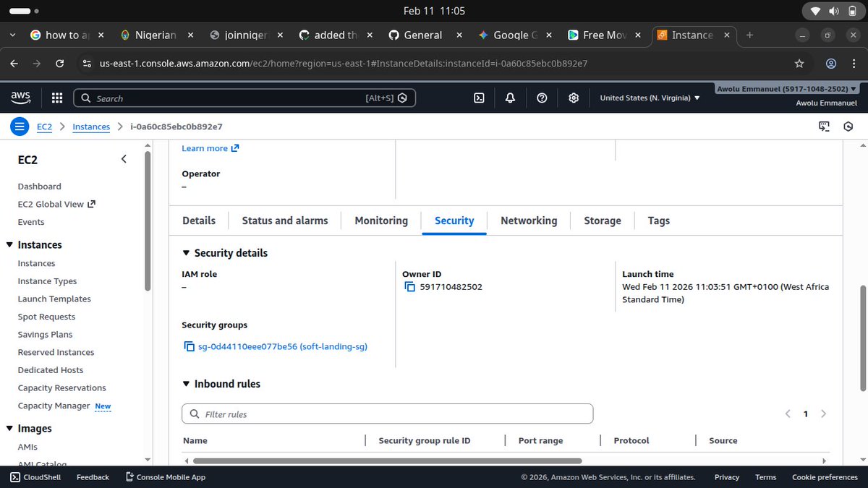Viewport: 868px width, 488px height.
Task: Open security group sg-0d44110eee077be56 link
Action: (283, 347)
